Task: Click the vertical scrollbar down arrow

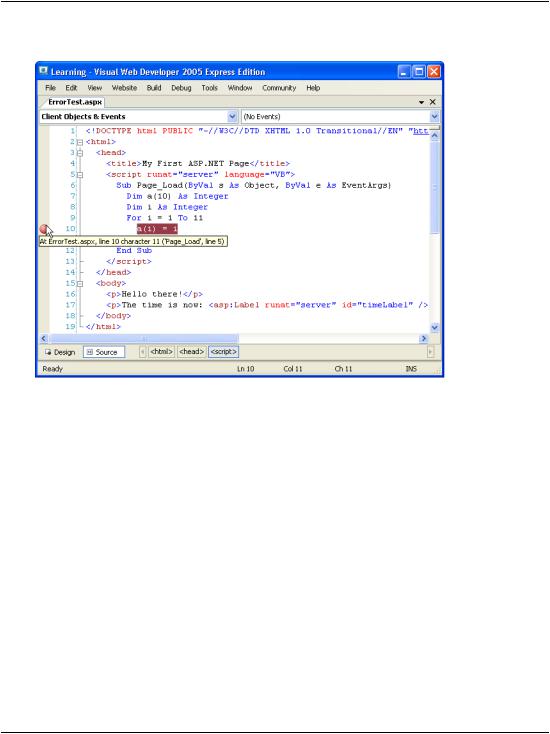Action: (x=435, y=328)
